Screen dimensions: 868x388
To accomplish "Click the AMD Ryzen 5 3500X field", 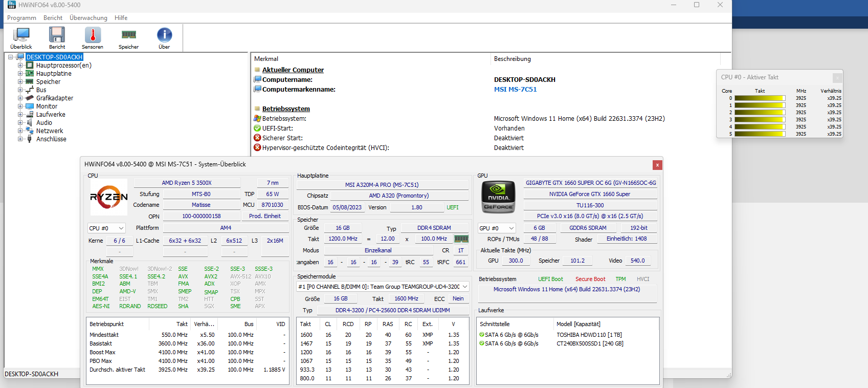I will click(x=187, y=183).
